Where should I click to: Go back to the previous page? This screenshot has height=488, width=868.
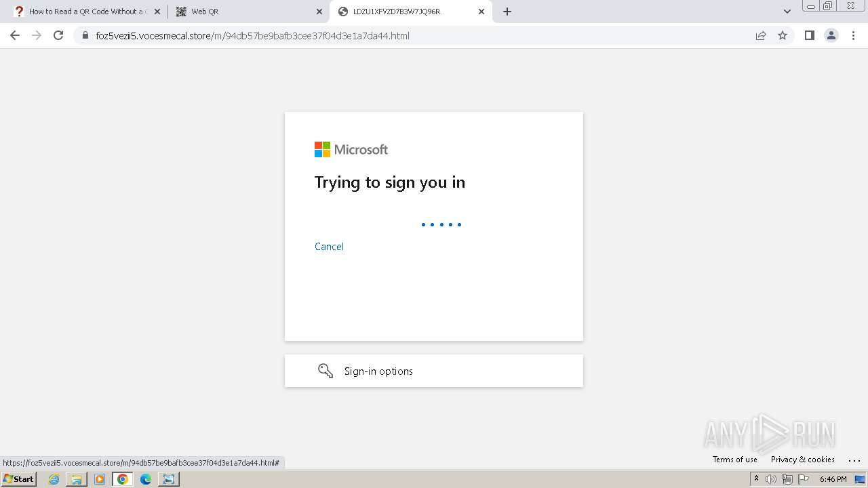[15, 35]
